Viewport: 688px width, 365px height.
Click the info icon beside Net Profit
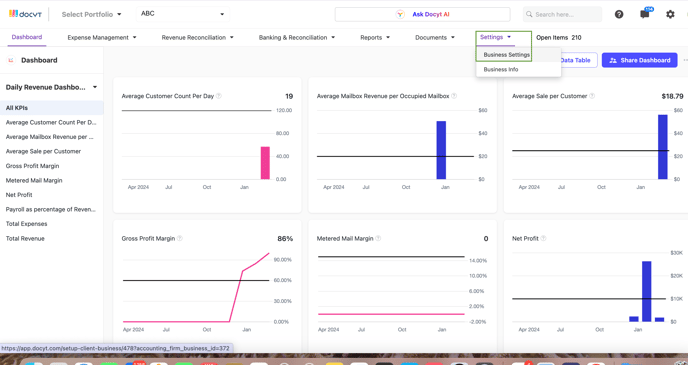(x=543, y=238)
